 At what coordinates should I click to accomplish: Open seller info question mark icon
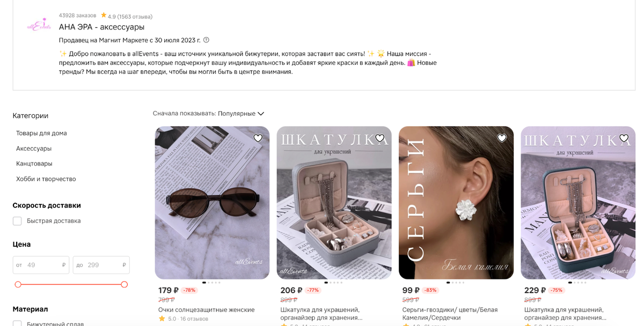pyautogui.click(x=206, y=40)
